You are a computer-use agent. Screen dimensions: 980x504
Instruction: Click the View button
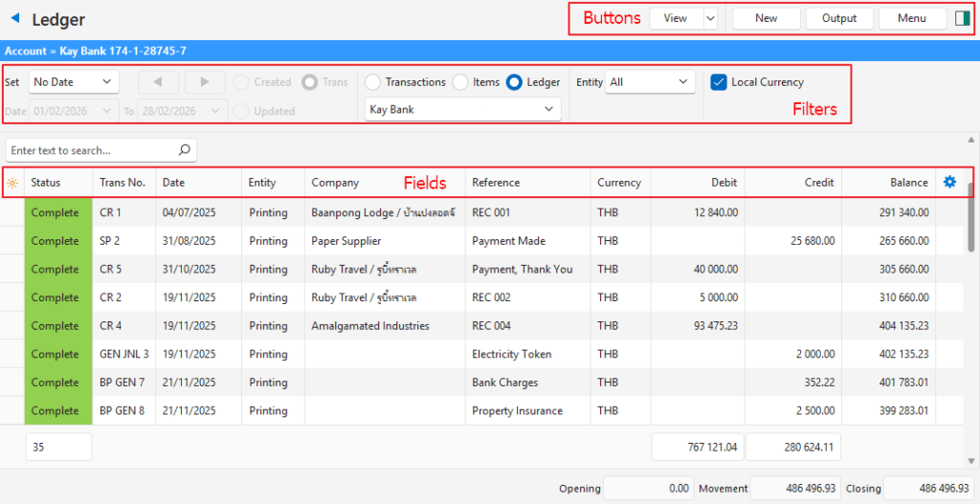676,19
